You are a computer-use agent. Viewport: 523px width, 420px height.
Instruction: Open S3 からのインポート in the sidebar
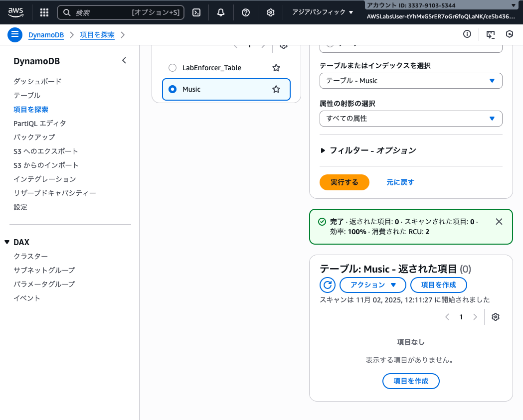click(46, 165)
